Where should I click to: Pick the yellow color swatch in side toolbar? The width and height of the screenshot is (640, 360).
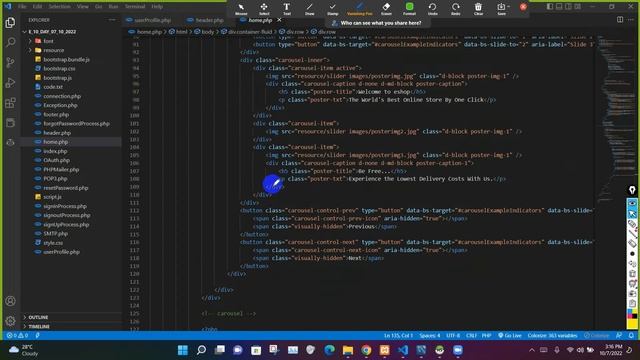point(632,324)
